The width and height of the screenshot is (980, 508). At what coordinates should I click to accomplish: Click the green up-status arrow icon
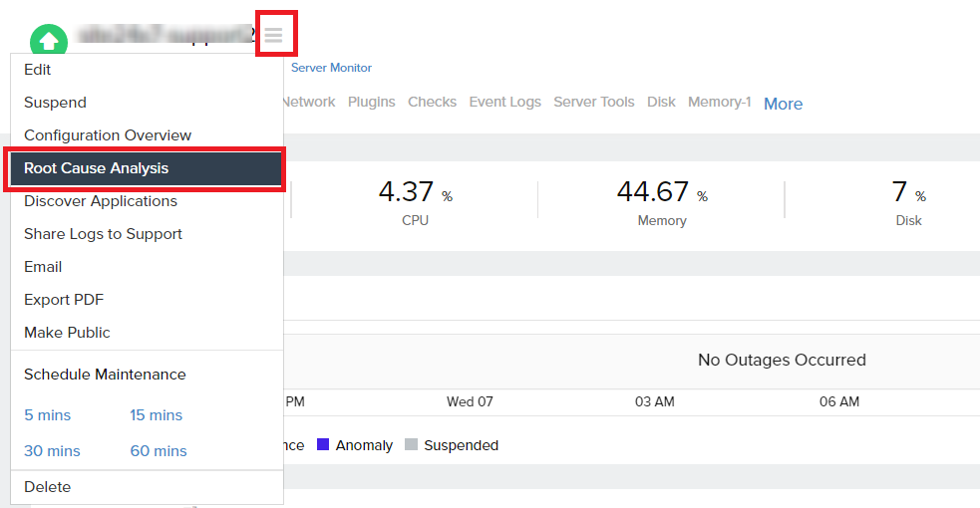(49, 41)
